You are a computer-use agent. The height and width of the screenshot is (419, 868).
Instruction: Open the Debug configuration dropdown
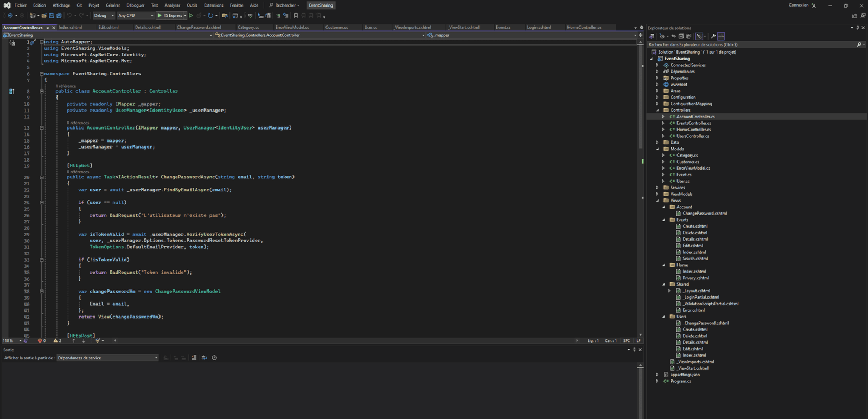click(104, 15)
